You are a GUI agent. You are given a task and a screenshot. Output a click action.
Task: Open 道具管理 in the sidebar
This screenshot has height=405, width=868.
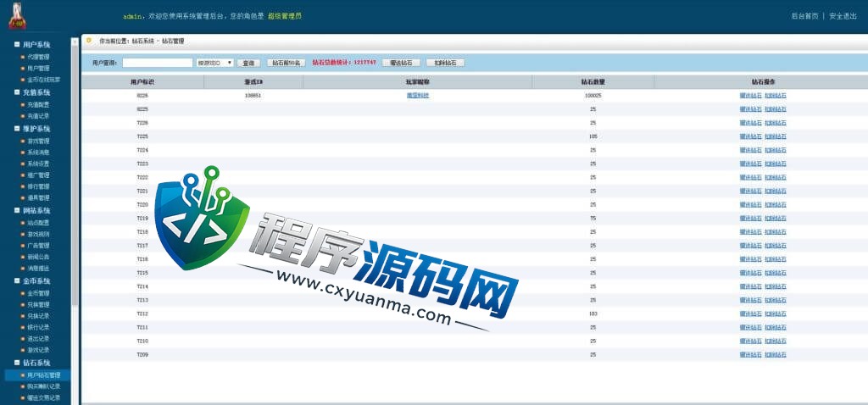click(x=38, y=197)
